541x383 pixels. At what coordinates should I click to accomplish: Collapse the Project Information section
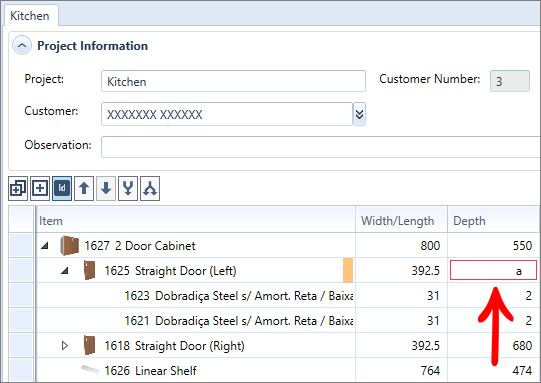click(22, 46)
